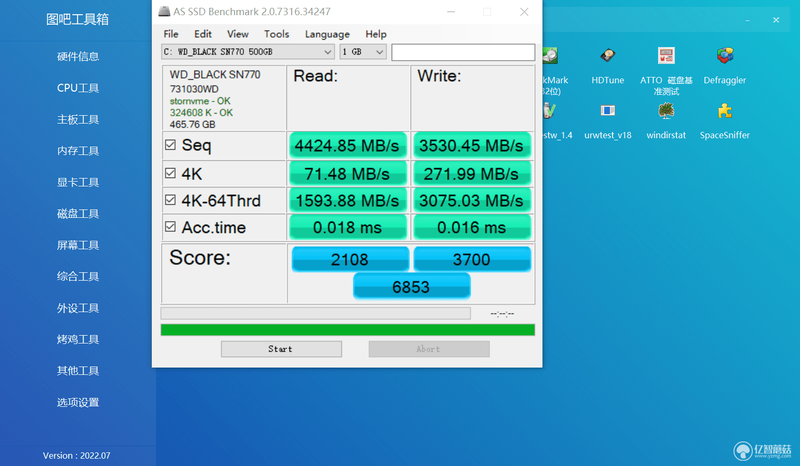Click 4K read result 71.48 MB/s
Viewport: 800px width, 466px height.
click(347, 174)
